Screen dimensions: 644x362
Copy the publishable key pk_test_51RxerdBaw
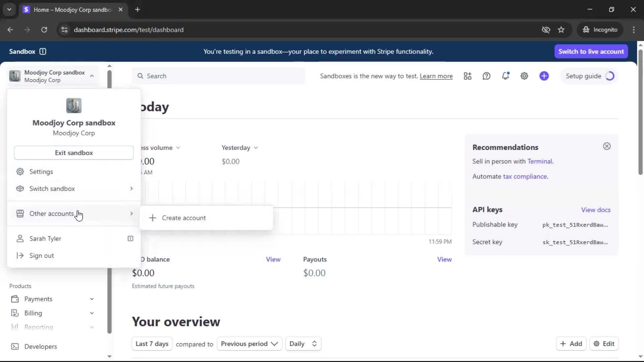pos(575,225)
